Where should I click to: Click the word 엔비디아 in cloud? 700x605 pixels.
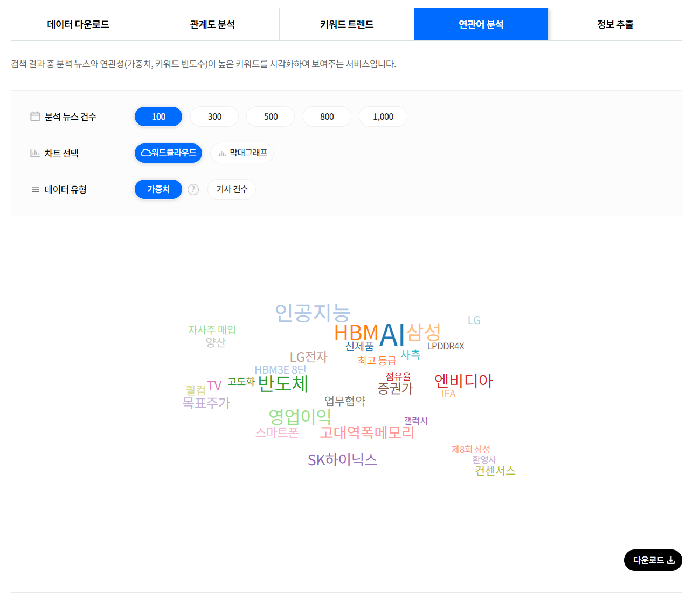click(x=463, y=381)
